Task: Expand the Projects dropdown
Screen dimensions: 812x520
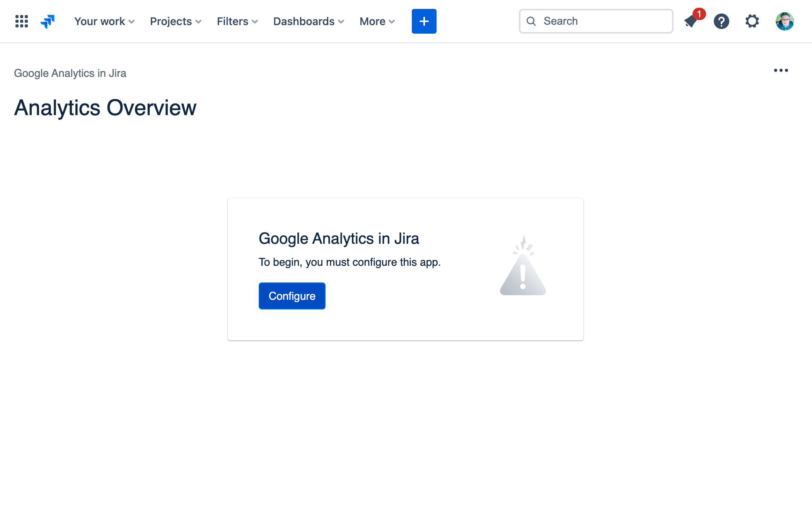Action: [x=176, y=21]
